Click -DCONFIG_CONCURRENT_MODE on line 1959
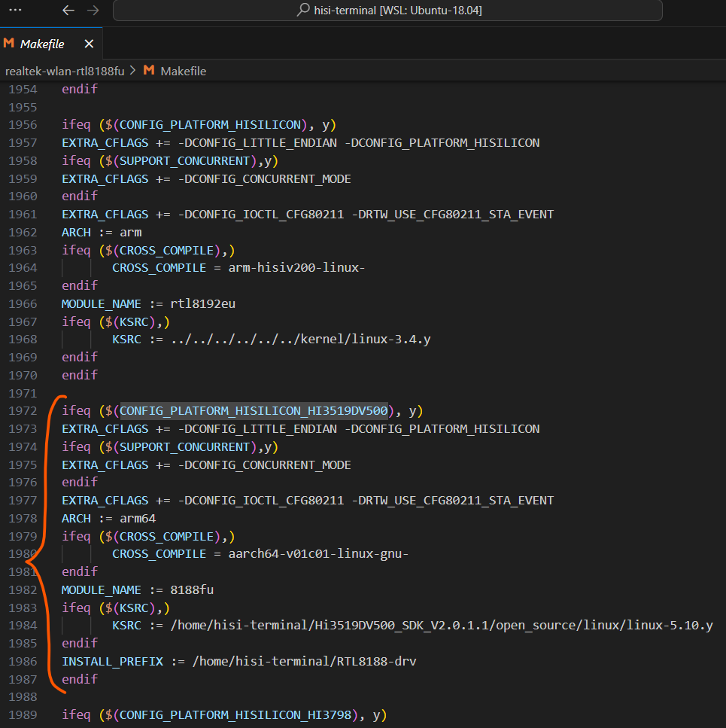 point(264,178)
